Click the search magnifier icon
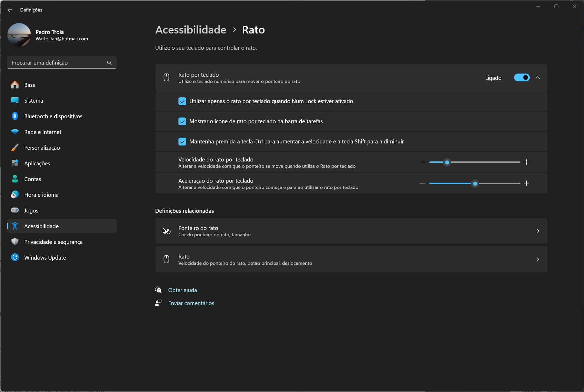 click(109, 63)
